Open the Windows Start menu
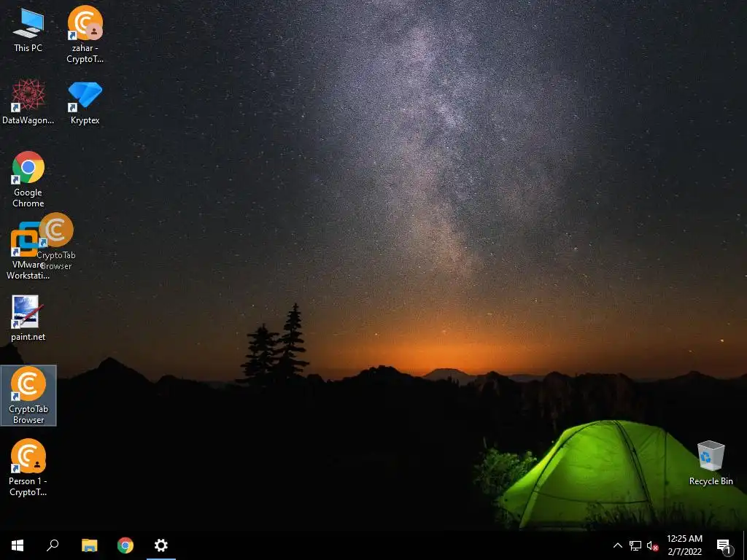The height and width of the screenshot is (560, 747). coord(18,545)
